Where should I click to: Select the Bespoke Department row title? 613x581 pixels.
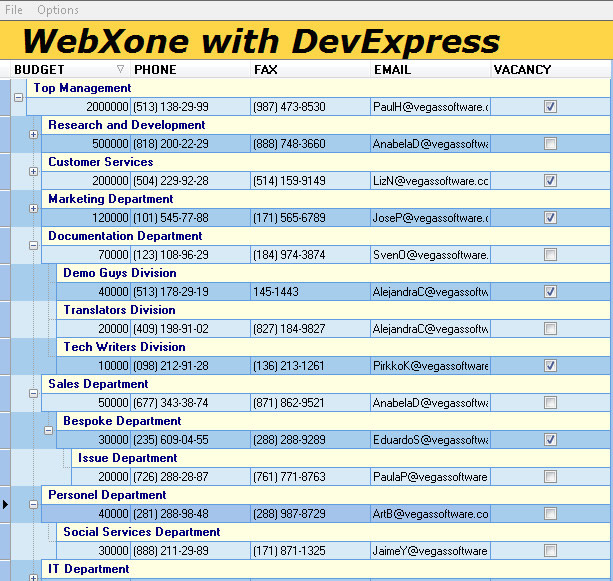coord(122,421)
